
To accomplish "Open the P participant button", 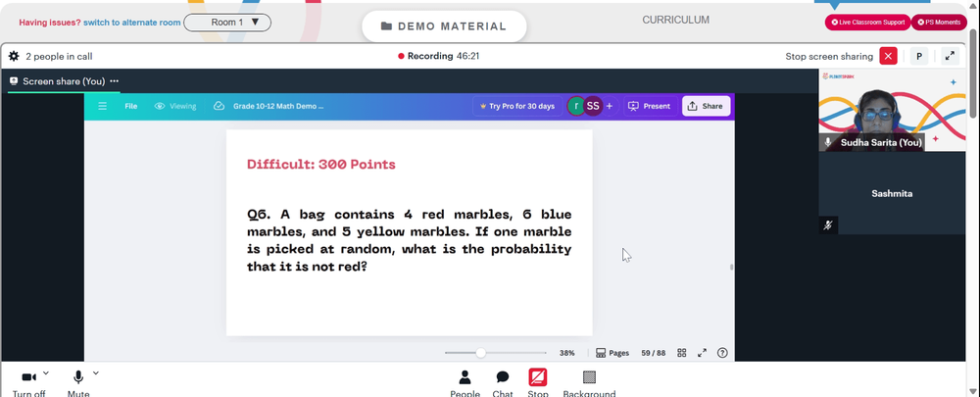I will point(919,56).
